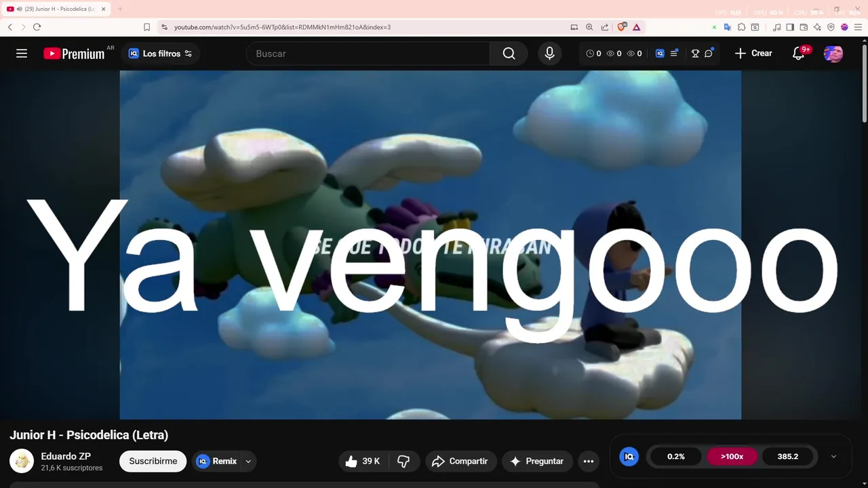Open the extensions puzzle piece menu
Viewport: 868px width, 488px height.
pos(741,27)
